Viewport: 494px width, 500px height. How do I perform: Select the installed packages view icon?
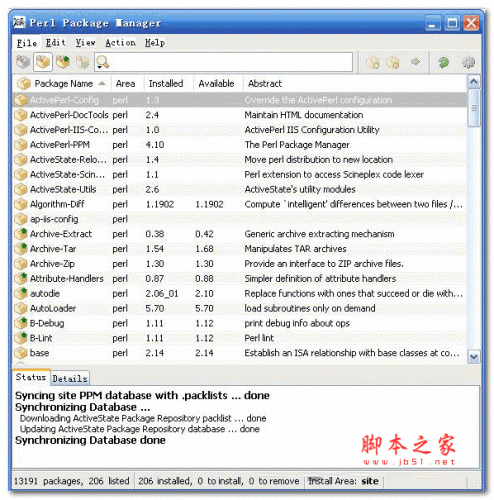(x=43, y=62)
